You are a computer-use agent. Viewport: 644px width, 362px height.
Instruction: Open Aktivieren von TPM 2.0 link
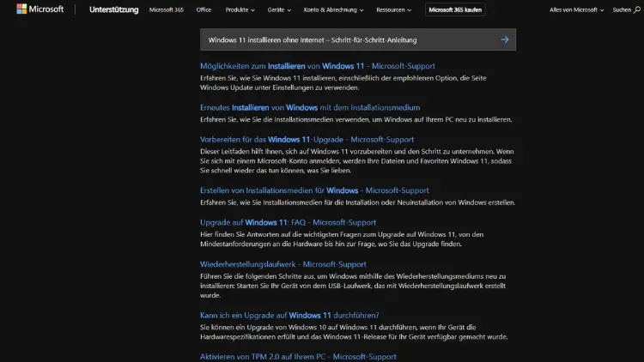coord(298,357)
